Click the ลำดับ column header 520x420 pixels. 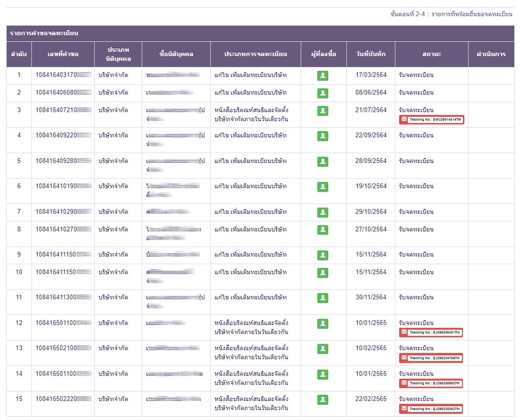point(19,54)
